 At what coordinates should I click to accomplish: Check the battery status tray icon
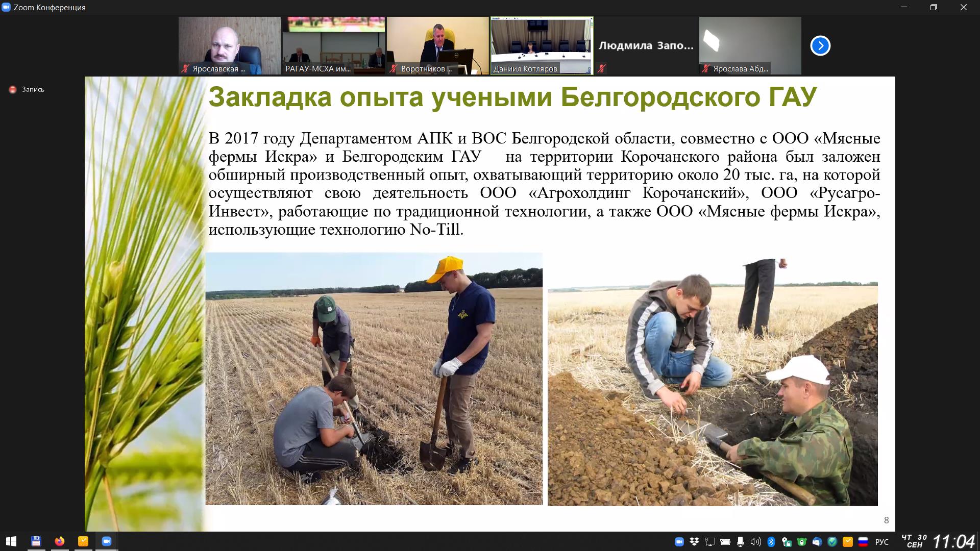(x=725, y=542)
